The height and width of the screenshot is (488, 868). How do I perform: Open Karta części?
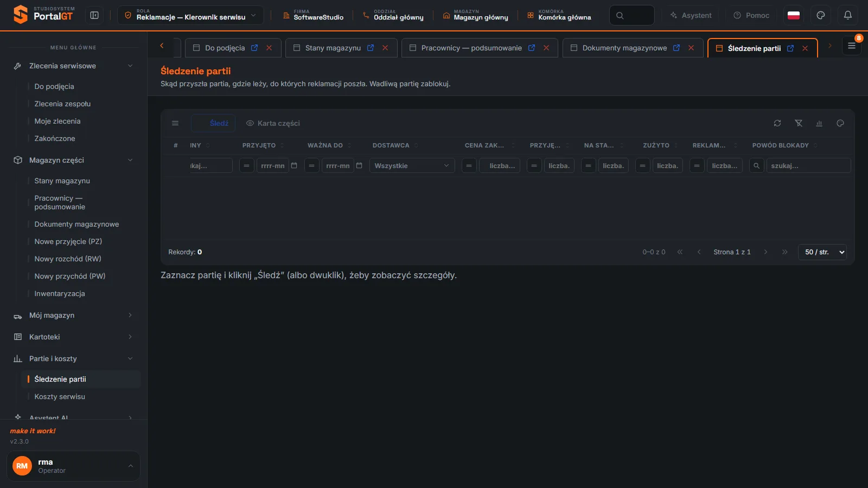point(273,123)
